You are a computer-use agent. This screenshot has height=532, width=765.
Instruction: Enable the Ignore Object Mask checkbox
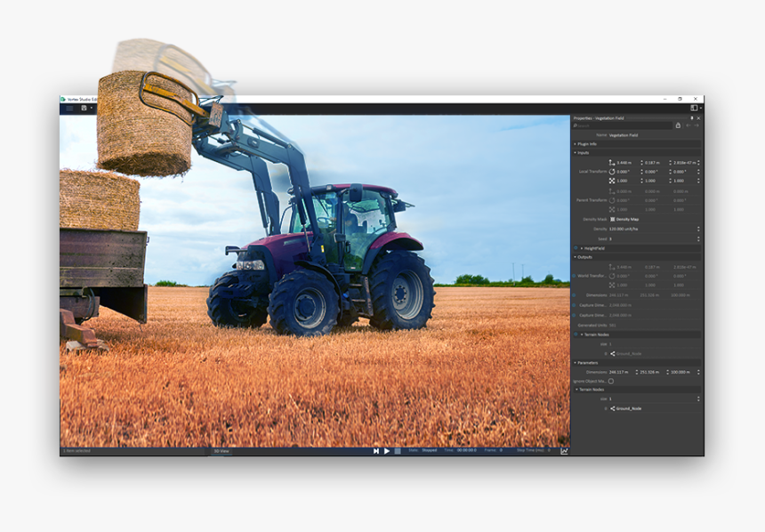point(610,382)
